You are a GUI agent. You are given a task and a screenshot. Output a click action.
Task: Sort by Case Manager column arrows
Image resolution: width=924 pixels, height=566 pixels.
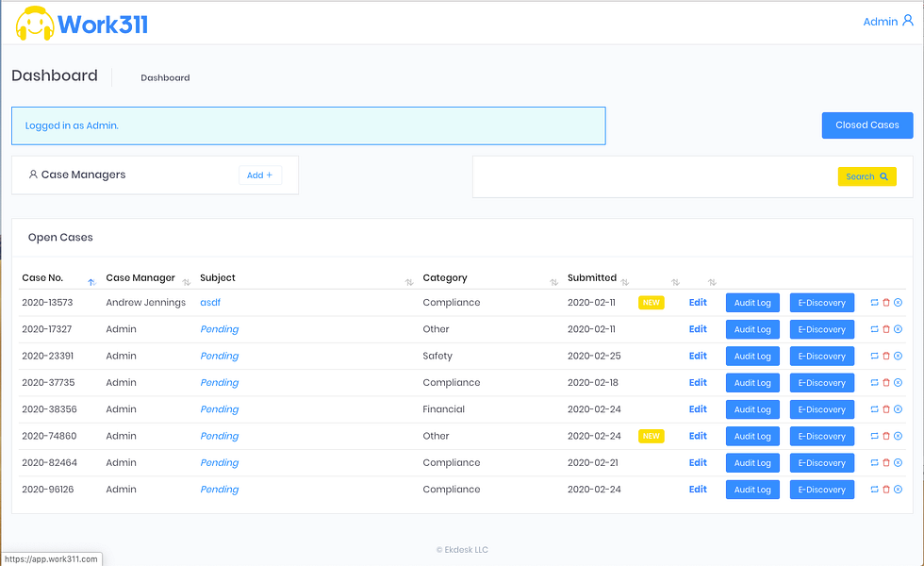(187, 282)
